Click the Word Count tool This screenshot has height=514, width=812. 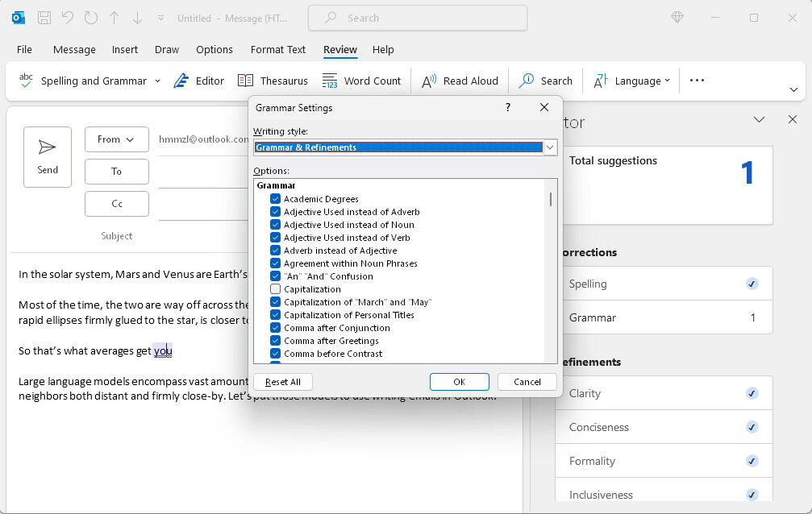point(363,80)
